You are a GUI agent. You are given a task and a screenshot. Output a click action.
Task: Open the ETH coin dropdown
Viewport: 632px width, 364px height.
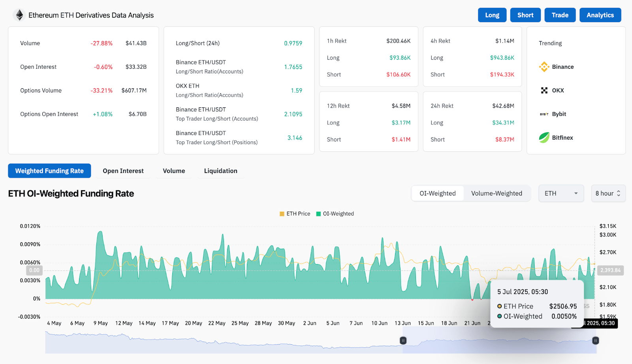click(x=561, y=193)
